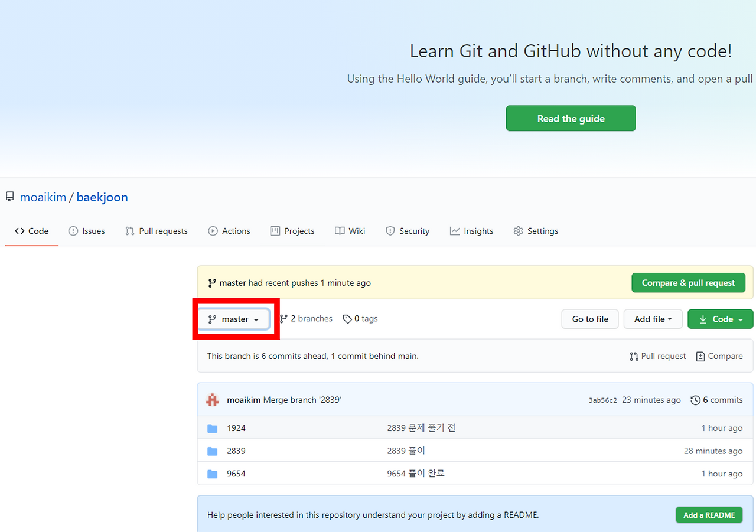756x532 pixels.
Task: Go to the Pull requests tab
Action: coord(157,231)
